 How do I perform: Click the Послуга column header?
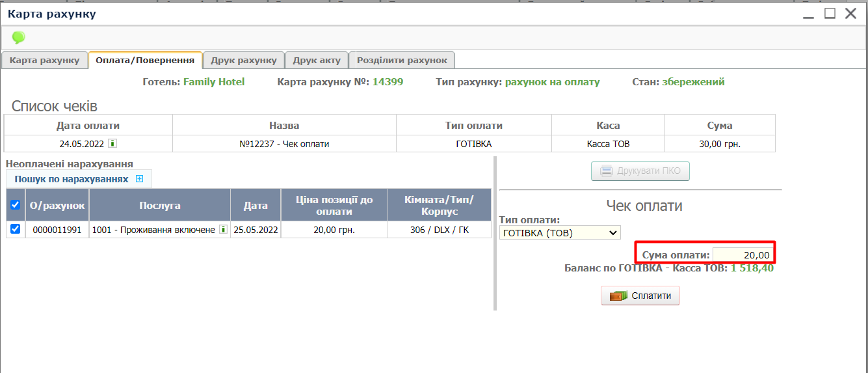tap(159, 206)
